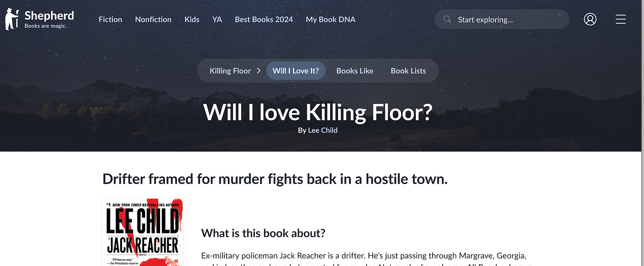Click the 'Will I love Killing Floor?' heading

318,112
